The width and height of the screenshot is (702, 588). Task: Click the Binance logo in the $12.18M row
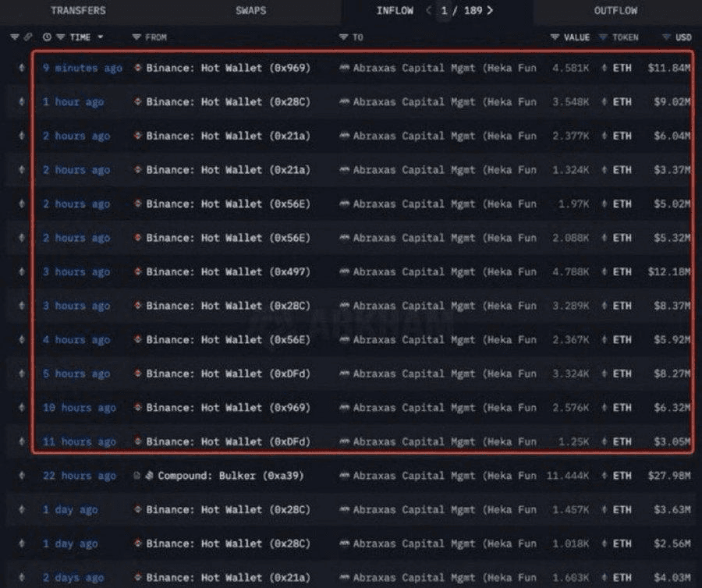[138, 271]
